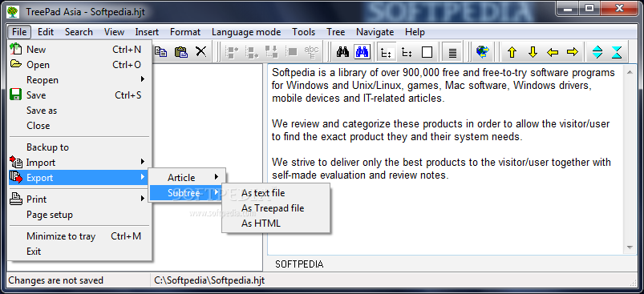Open the Tree menu
The image size is (644, 294).
click(335, 32)
